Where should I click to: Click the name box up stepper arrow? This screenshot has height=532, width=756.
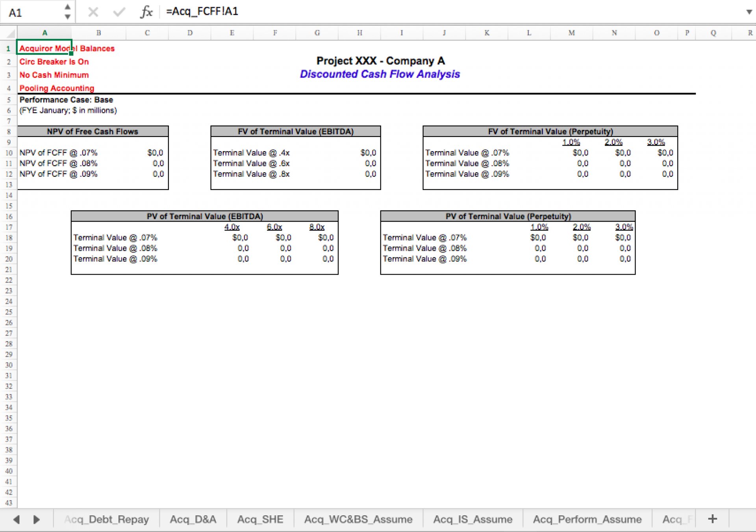pyautogui.click(x=68, y=7)
